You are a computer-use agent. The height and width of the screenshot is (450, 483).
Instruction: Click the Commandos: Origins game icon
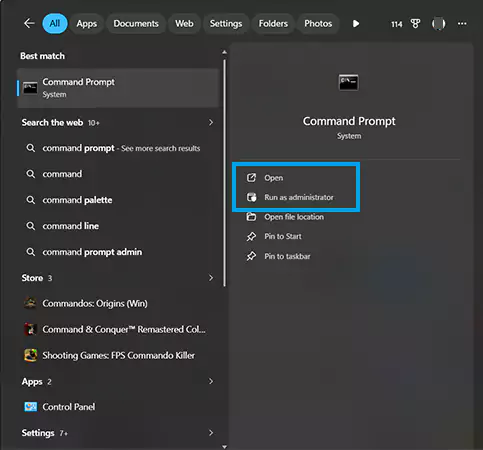click(x=30, y=303)
